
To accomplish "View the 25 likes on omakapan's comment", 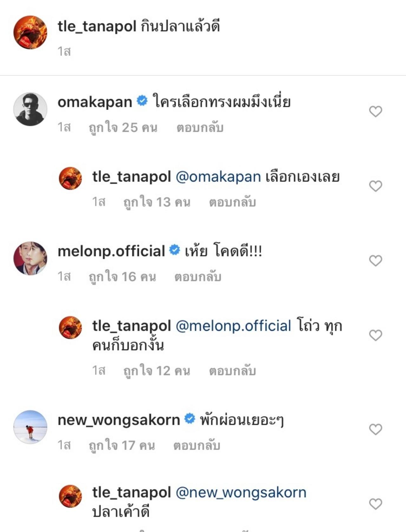I will pyautogui.click(x=123, y=128).
